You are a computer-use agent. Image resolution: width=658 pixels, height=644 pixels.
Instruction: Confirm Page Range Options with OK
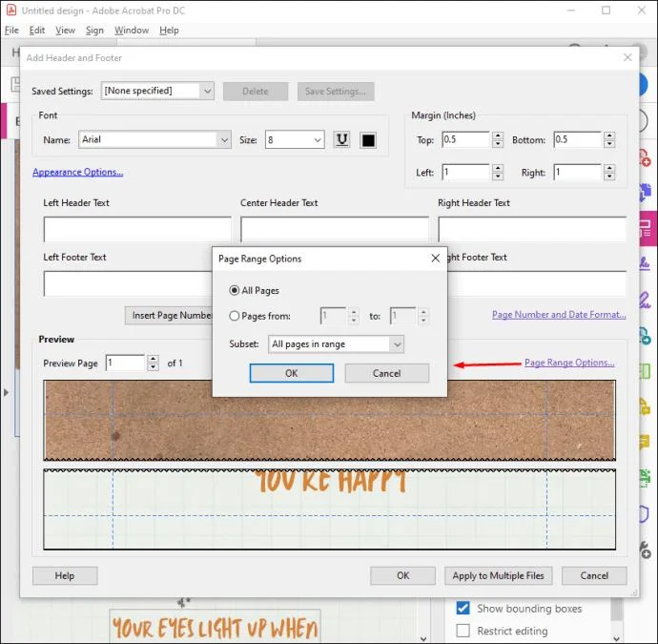tap(292, 373)
